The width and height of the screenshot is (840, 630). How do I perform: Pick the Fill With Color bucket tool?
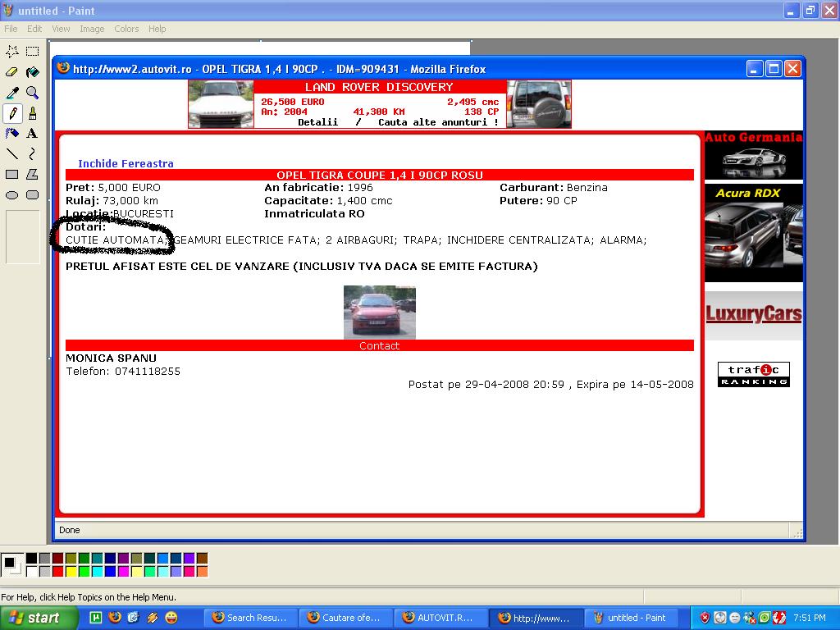coord(33,72)
